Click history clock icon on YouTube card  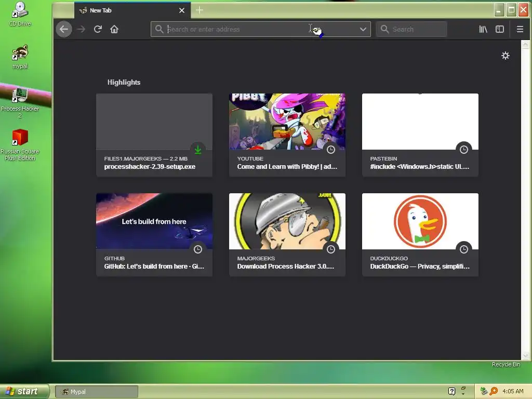pos(331,150)
